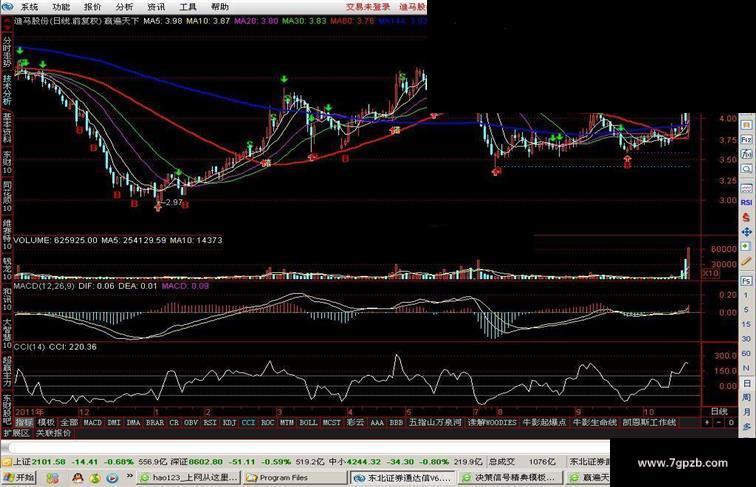Image resolution: width=756 pixels, height=487 pixels.
Task: Click the 多 multi-period button
Action: pos(746,427)
